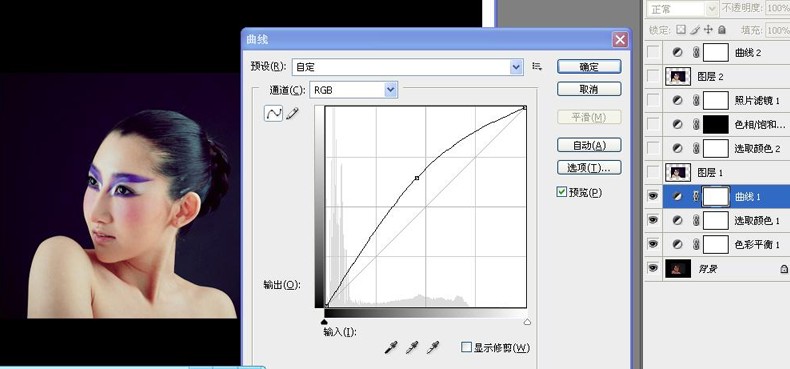This screenshot has width=790, height=369.
Task: Open the 正常 blend mode dropdown
Action: pyautogui.click(x=683, y=9)
